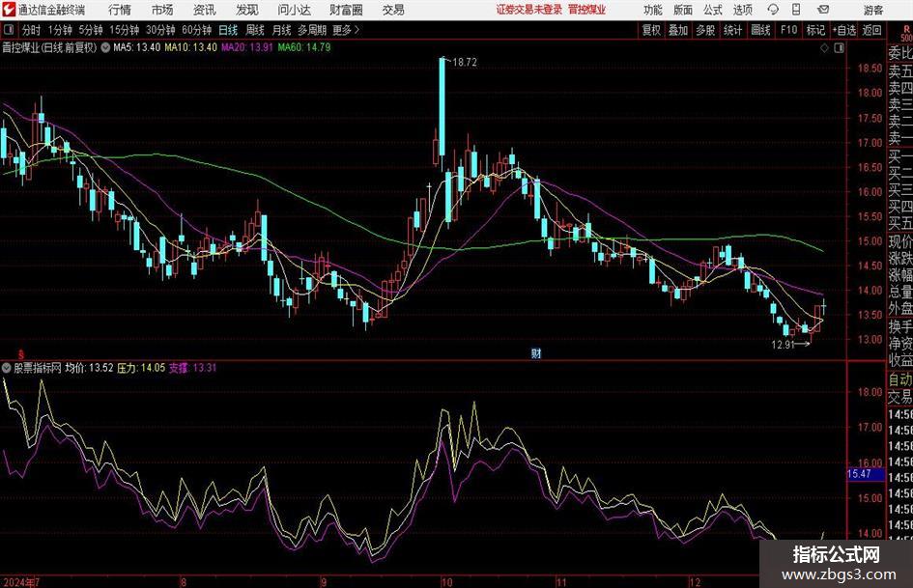
Task: Click the 均价: 13.52 indicator value
Action: point(89,368)
